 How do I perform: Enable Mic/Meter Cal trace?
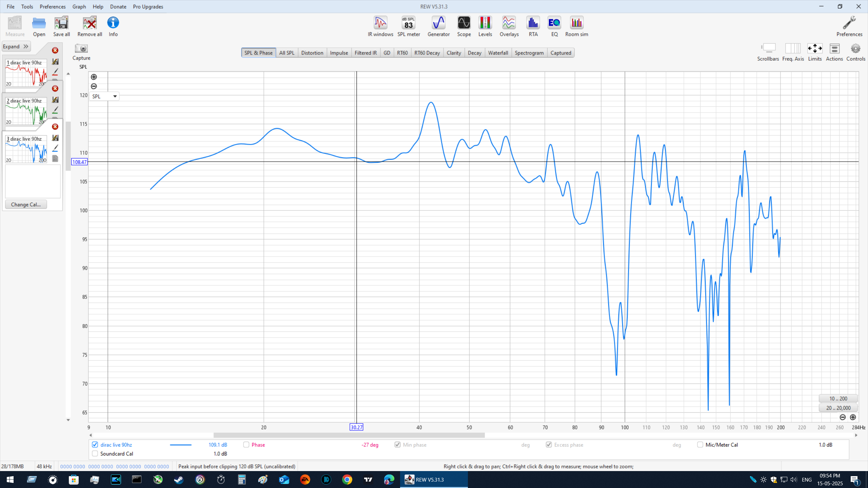point(700,445)
